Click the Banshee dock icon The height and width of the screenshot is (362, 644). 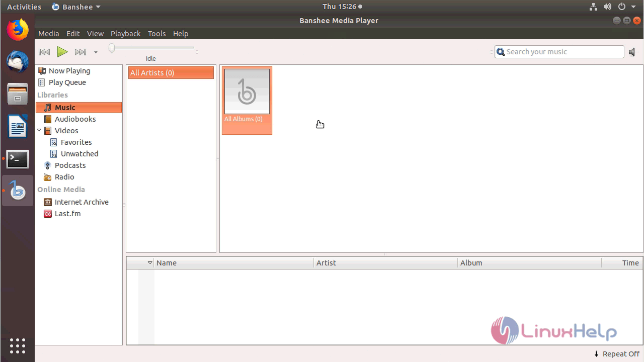point(18,191)
